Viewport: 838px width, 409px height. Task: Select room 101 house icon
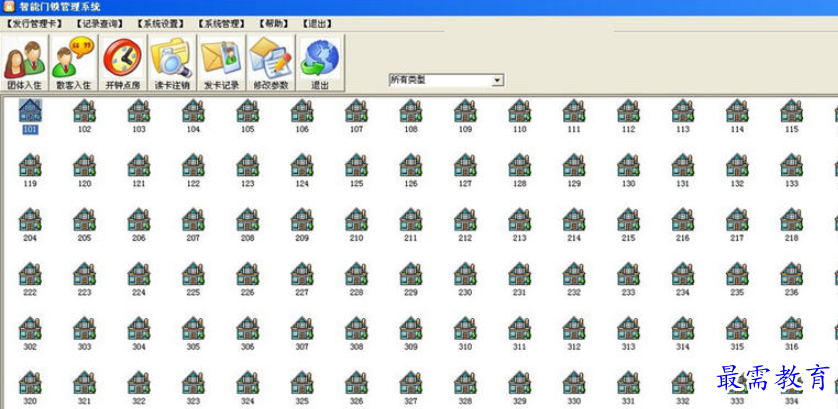tap(30, 111)
